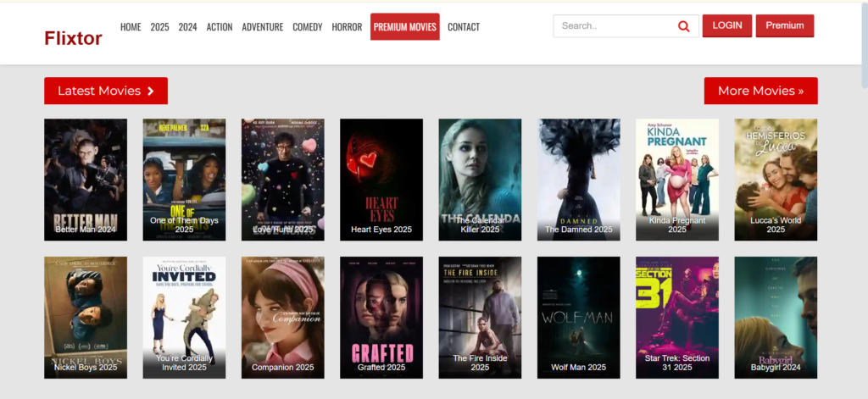Open the Grafted 2025 poster
The image size is (868, 399).
tap(381, 318)
